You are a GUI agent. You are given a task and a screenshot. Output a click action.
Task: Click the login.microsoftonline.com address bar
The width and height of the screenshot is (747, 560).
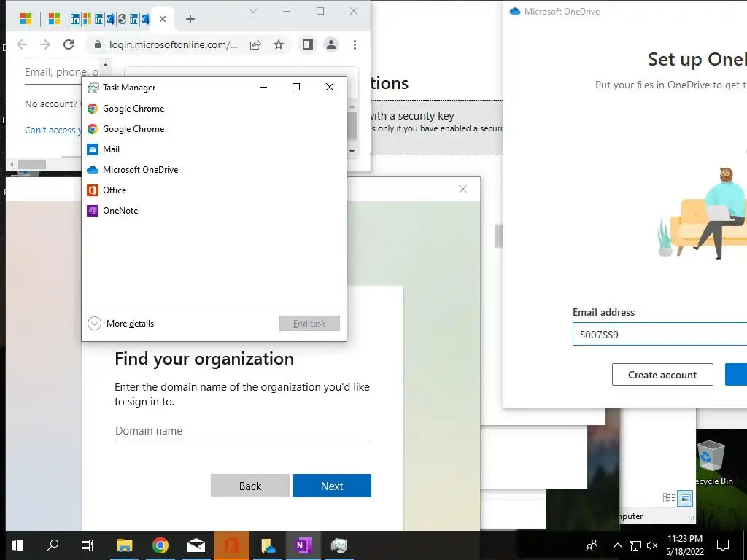pyautogui.click(x=174, y=44)
